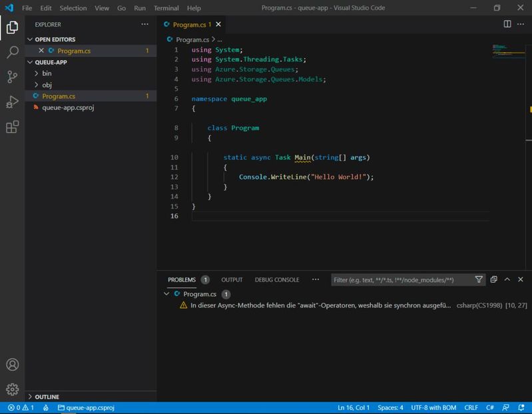This screenshot has height=414, width=532.
Task: Click errors and warnings count in status bar
Action: click(21, 407)
